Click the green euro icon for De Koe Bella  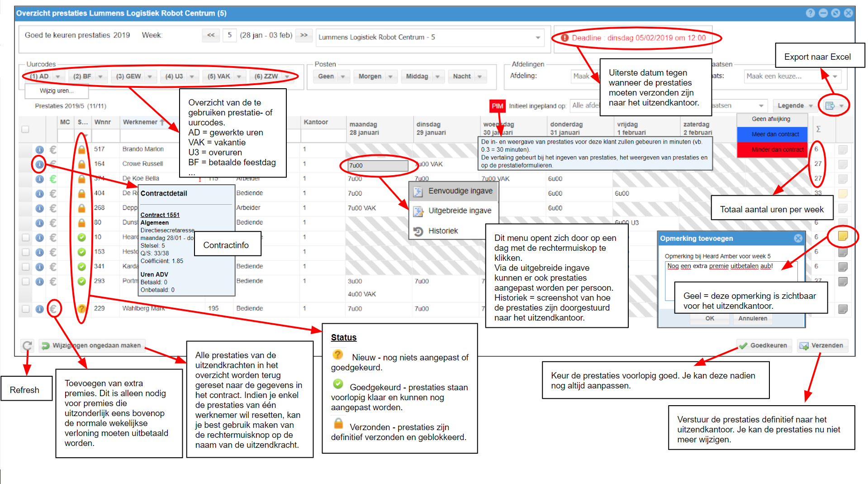(53, 179)
